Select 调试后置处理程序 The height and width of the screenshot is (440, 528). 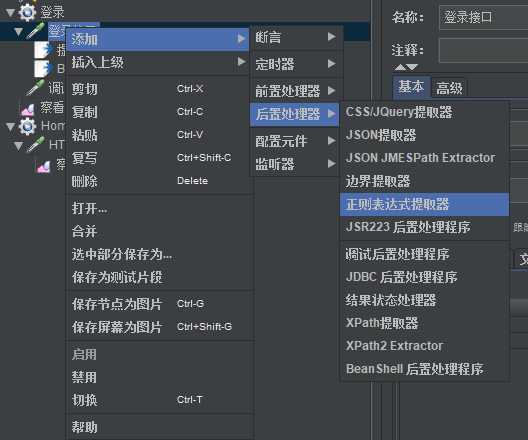[x=424, y=254]
